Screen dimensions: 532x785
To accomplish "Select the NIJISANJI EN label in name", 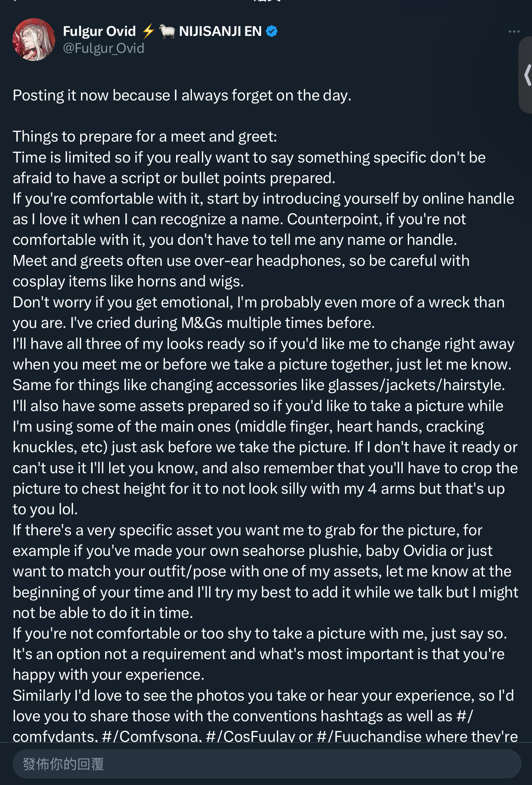I will coord(220,31).
